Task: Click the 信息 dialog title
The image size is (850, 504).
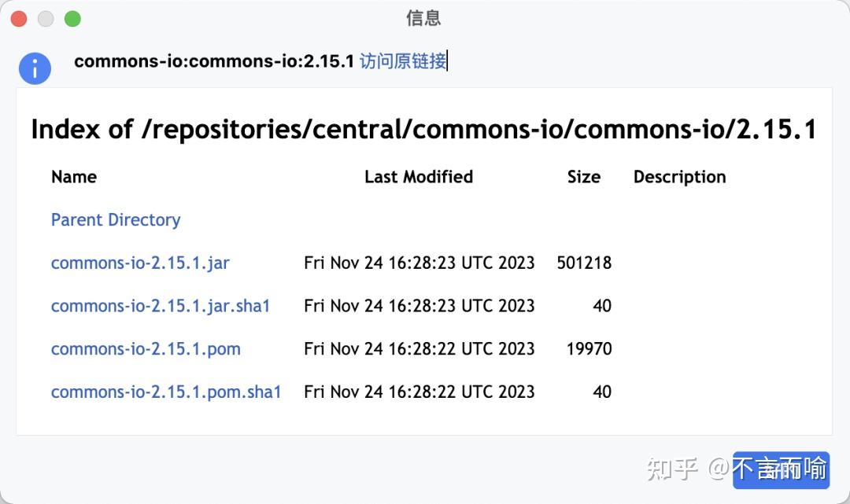Action: click(424, 18)
